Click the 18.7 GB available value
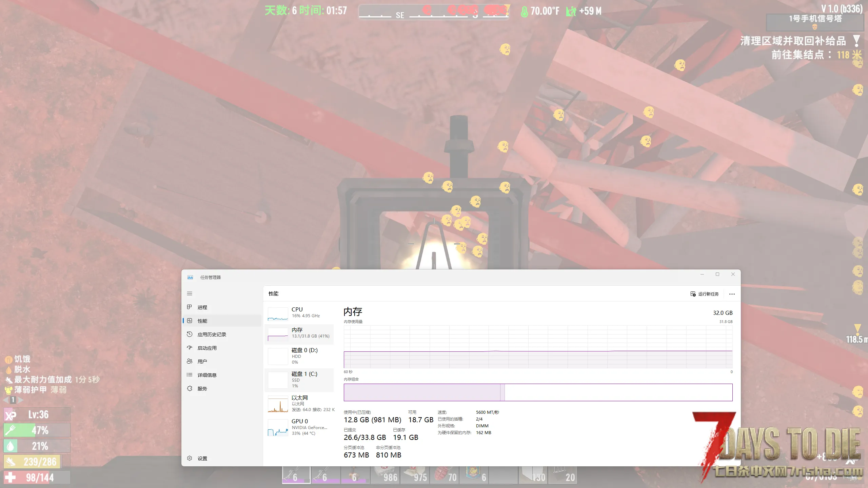Screen dimensions: 868x488 (x=421, y=420)
